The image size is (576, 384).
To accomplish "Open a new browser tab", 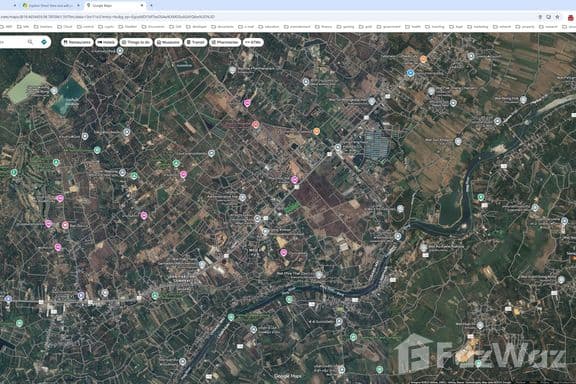I will 151,6.
